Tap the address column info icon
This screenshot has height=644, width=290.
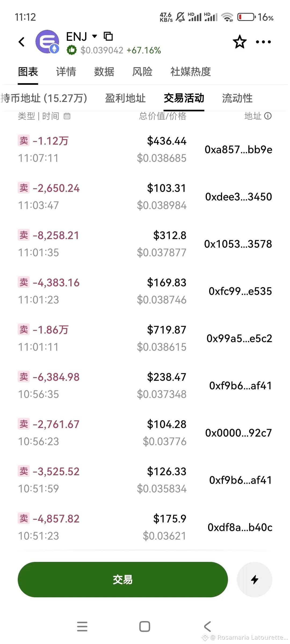click(x=268, y=116)
